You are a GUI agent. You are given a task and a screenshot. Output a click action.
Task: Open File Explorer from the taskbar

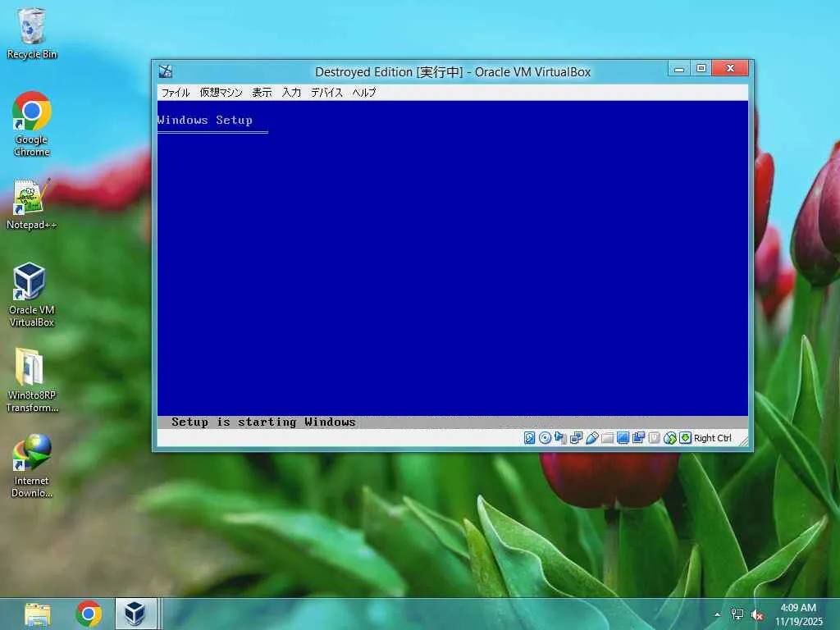pos(38,614)
